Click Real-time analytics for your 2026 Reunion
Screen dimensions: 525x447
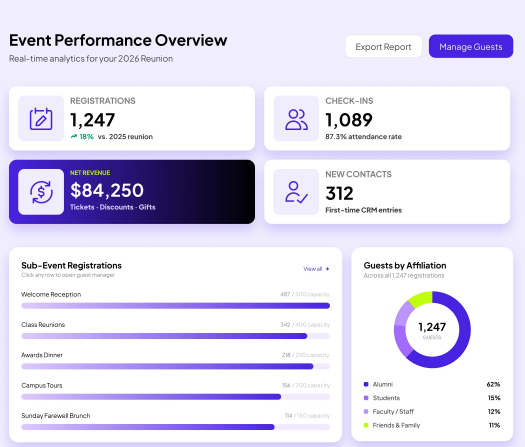pos(91,59)
